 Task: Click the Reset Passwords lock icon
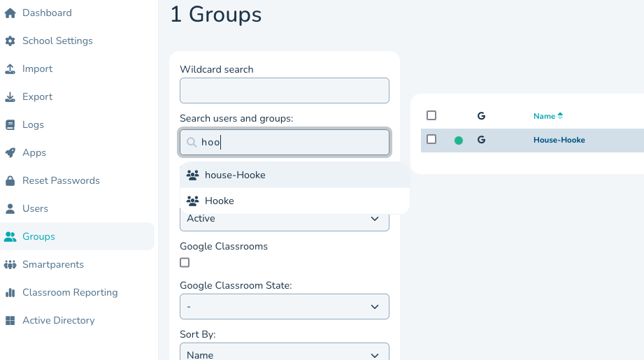point(10,181)
